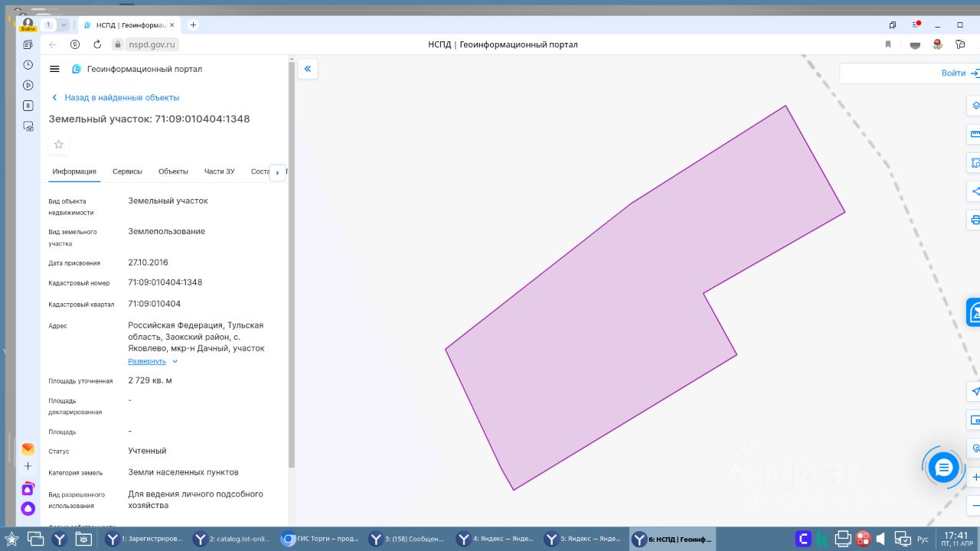Open the taskbar star start menu
Viewport: 980px width, 551px height.
(x=11, y=539)
